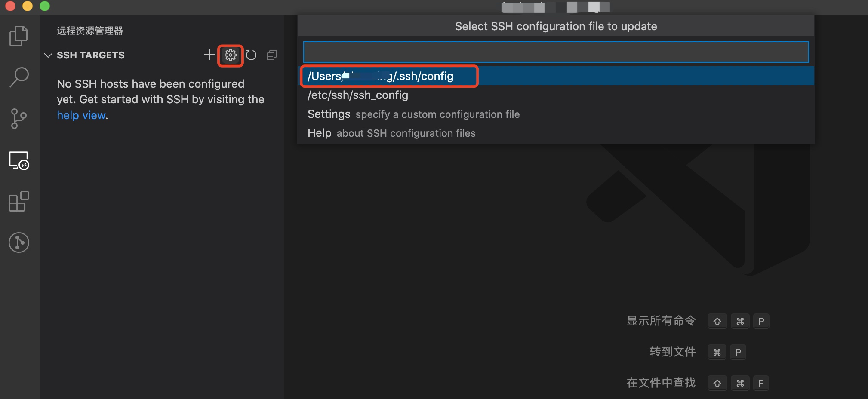The image size is (868, 399).
Task: Click the yellow macOS minimize button
Action: pyautogui.click(x=28, y=6)
